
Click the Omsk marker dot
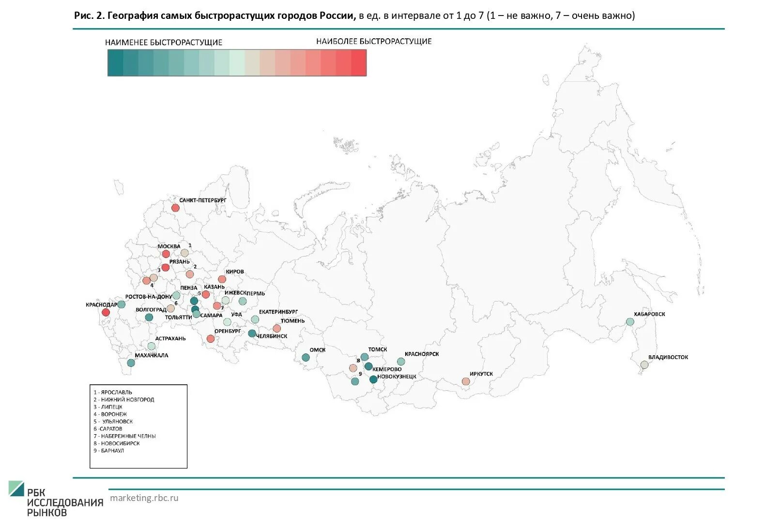coord(306,358)
